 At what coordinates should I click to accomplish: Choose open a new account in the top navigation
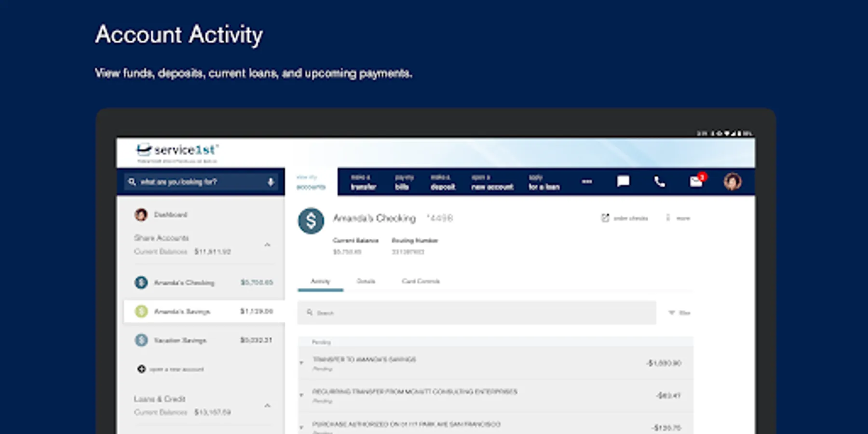click(492, 182)
